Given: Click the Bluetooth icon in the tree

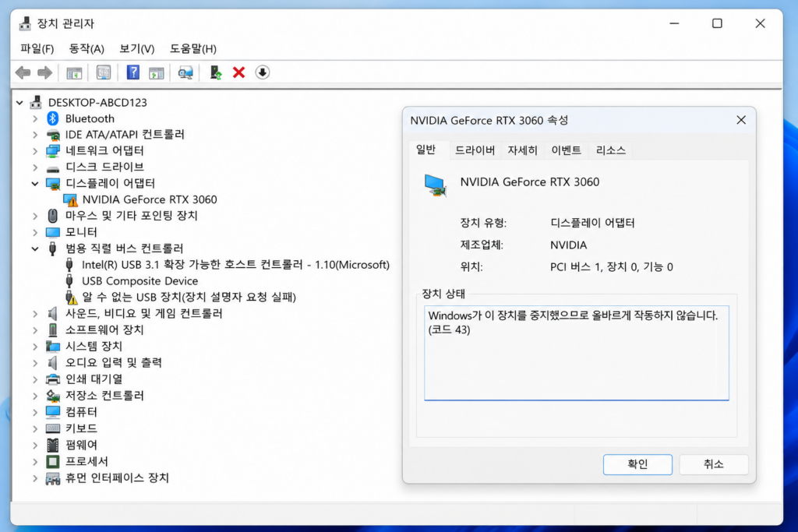Looking at the screenshot, I should pyautogui.click(x=53, y=118).
